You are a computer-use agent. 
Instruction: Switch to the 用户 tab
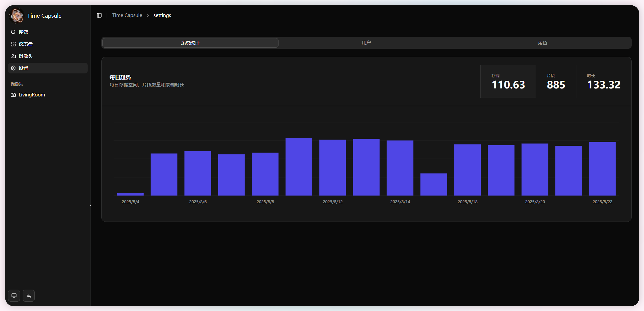(x=366, y=43)
